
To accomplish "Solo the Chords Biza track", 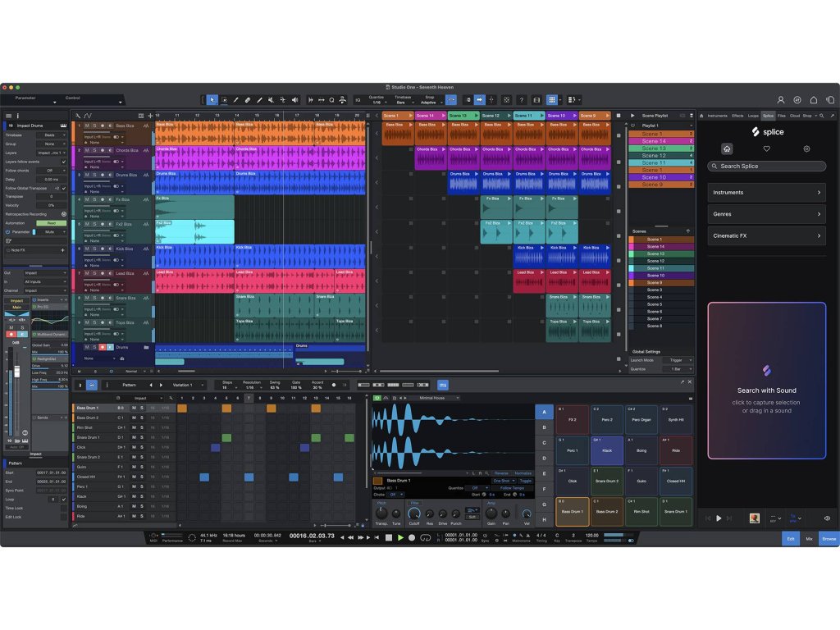I will pyautogui.click(x=94, y=151).
